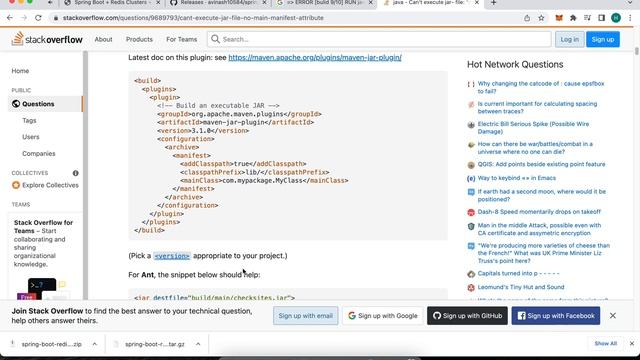The image size is (640, 360).
Task: Close the Spring Boot + Redis Clusters tab
Action: tap(158, 3)
